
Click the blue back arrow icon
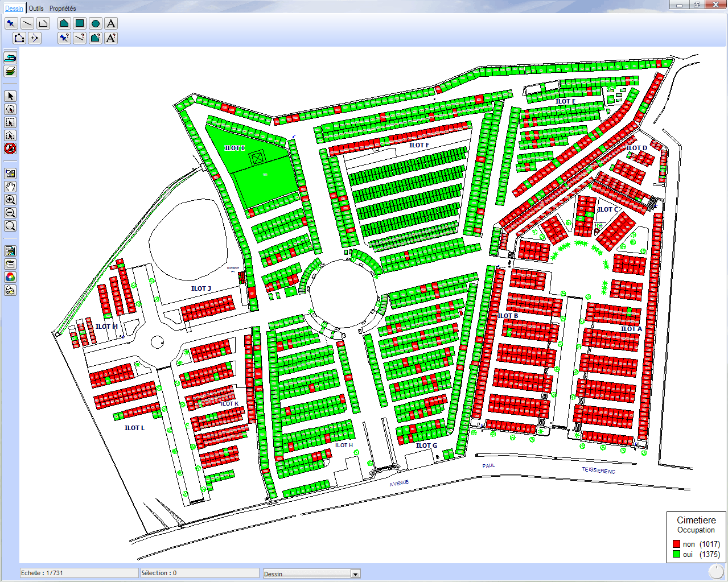[10, 58]
